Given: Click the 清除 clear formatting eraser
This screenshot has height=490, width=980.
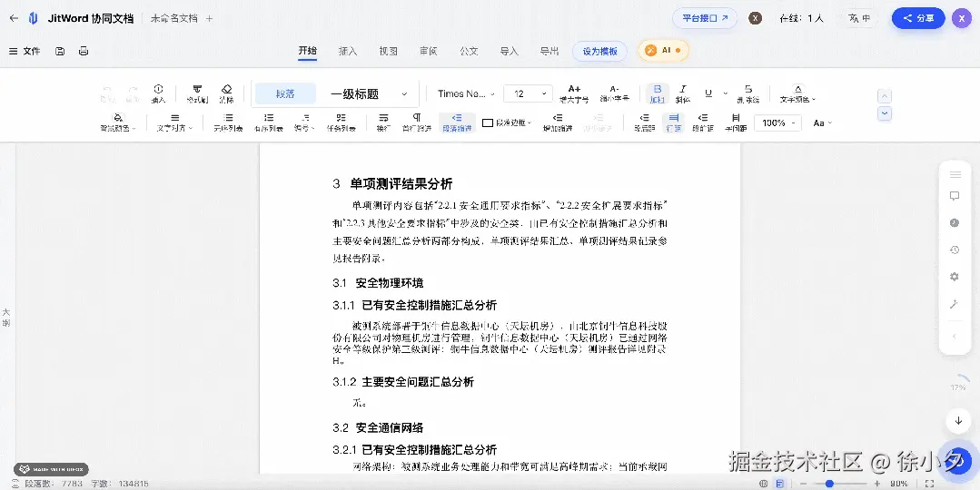Looking at the screenshot, I should 226,93.
